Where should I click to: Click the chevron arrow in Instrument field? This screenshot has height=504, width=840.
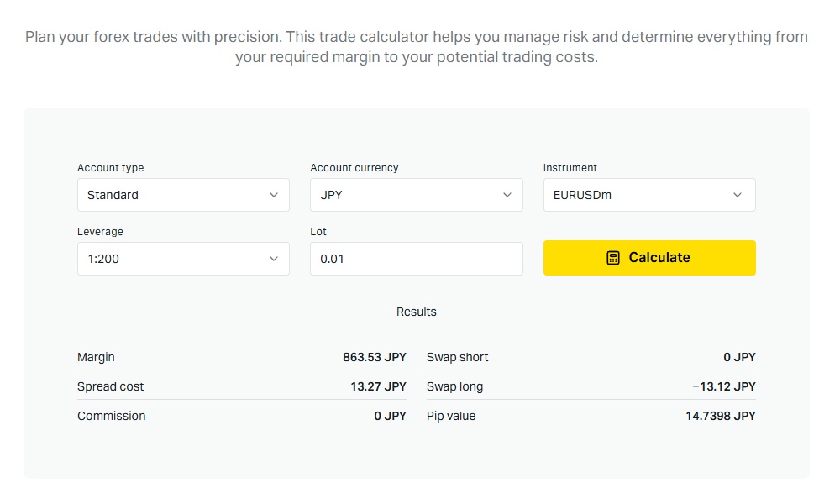[x=738, y=195]
